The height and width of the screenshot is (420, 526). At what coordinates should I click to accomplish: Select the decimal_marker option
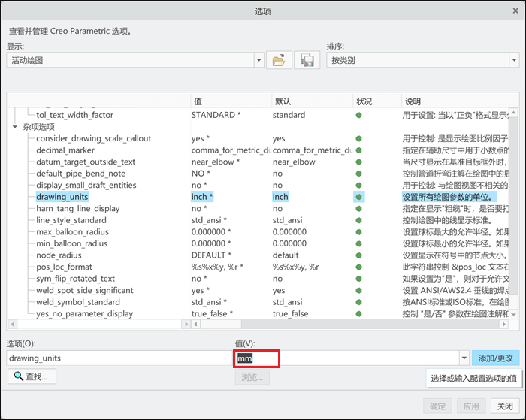coord(65,150)
